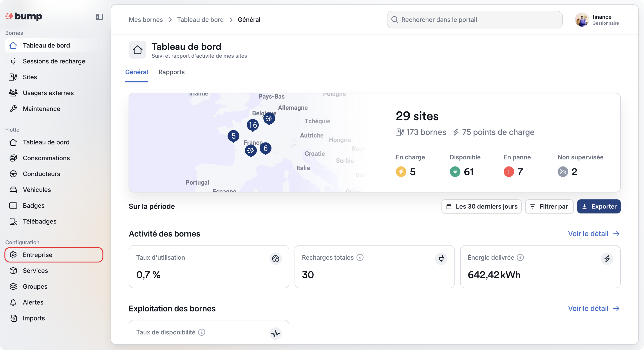
Task: Open Usagers externes from sidebar
Action: (48, 93)
